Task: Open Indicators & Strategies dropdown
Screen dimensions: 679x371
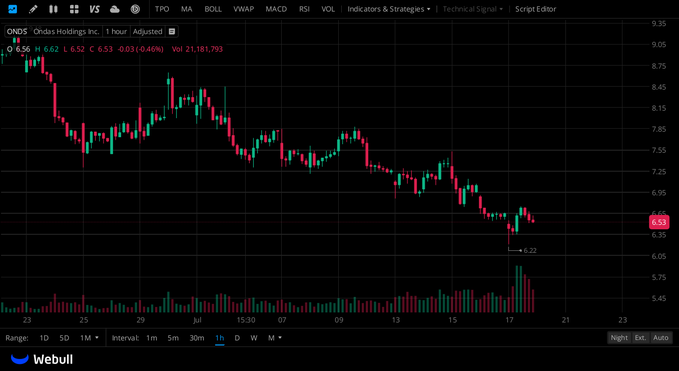Action: click(x=389, y=9)
